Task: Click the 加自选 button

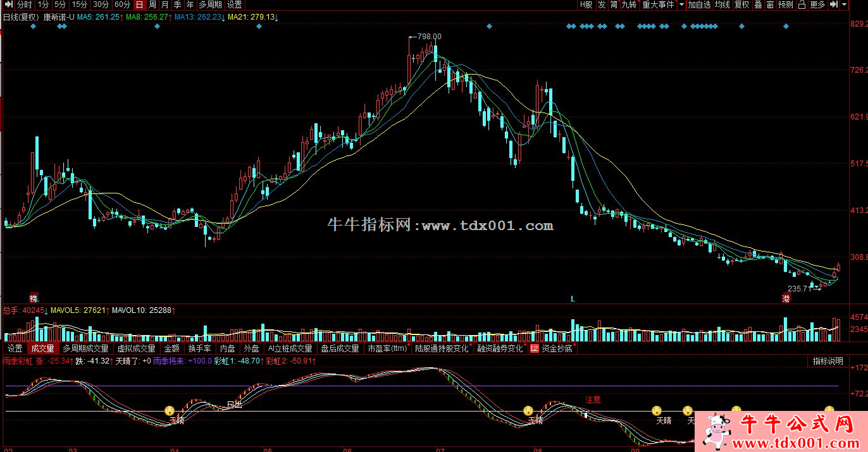Action: (700, 4)
